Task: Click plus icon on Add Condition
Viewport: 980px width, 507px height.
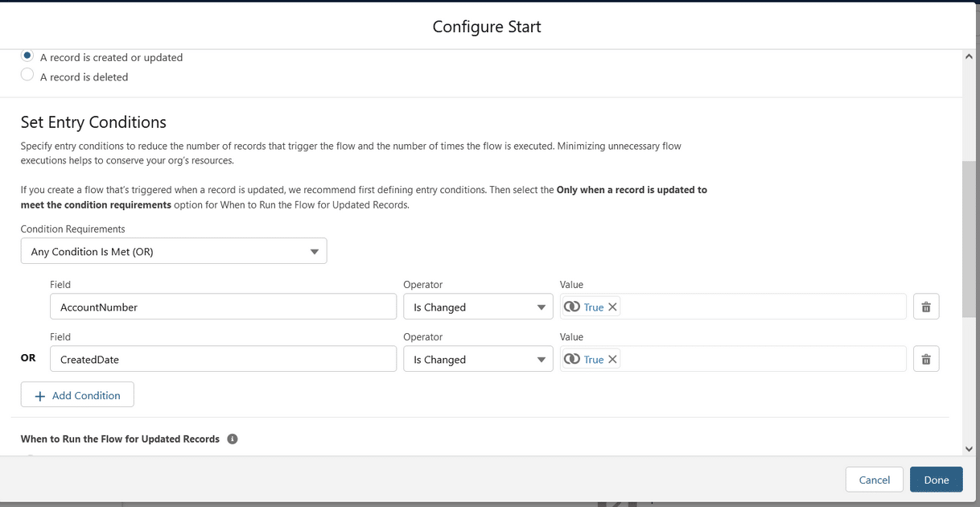Action: (40, 395)
